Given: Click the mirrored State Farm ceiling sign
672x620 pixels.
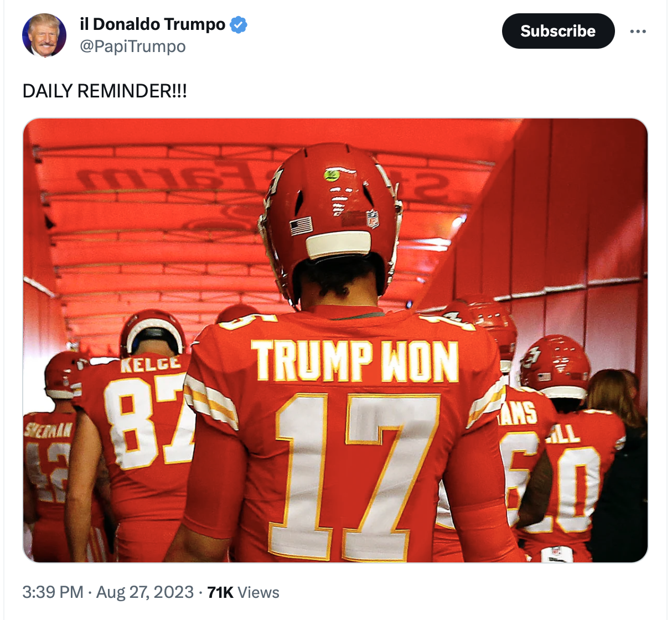Looking at the screenshot, I should coord(260,178).
